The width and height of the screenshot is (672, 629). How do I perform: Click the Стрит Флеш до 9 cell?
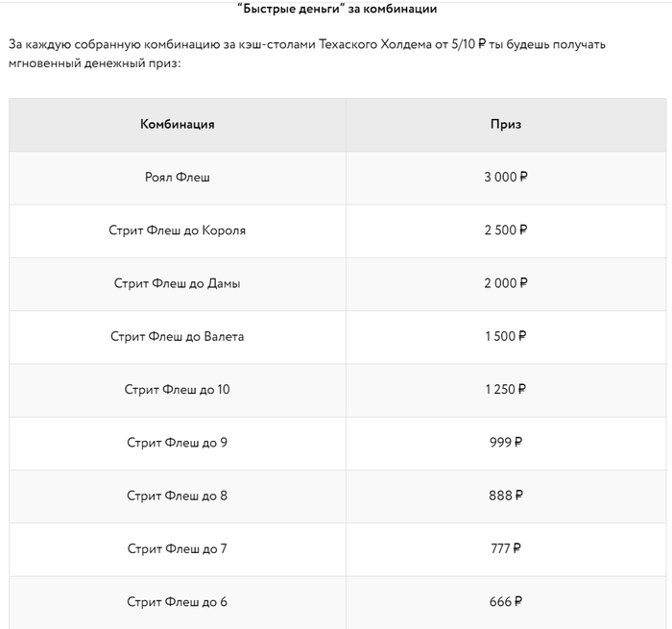tap(178, 443)
